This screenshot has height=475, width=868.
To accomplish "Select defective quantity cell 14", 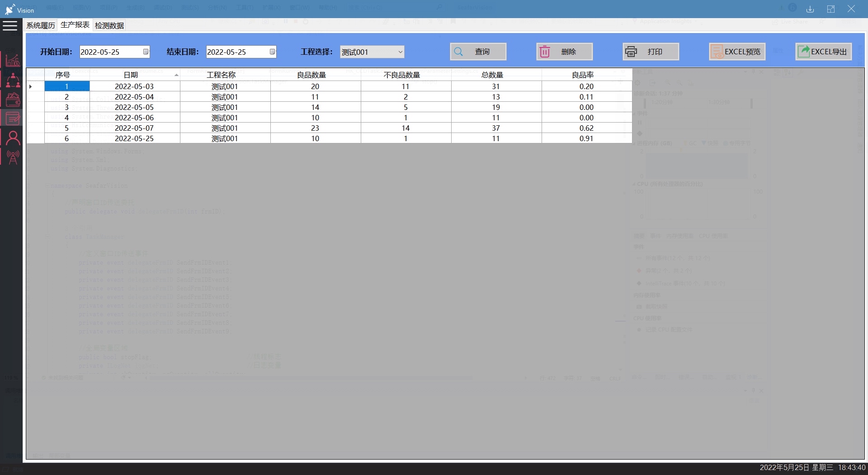I will click(x=406, y=128).
